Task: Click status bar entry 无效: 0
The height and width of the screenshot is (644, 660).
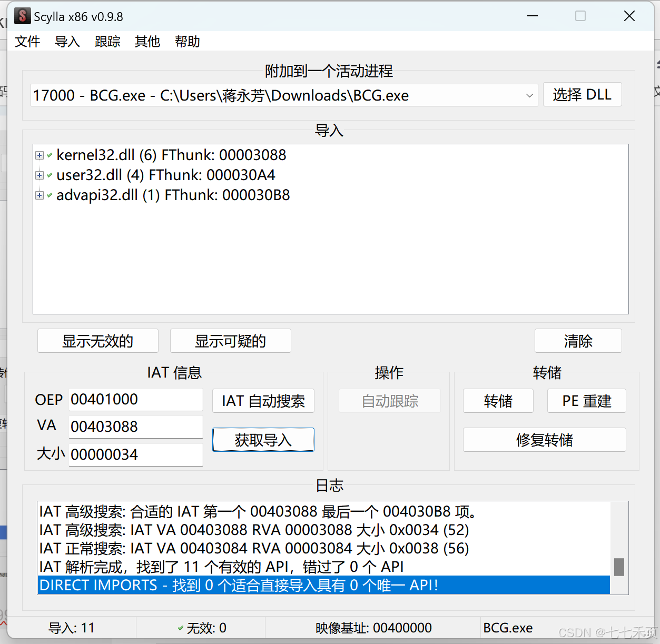Action: point(202,628)
